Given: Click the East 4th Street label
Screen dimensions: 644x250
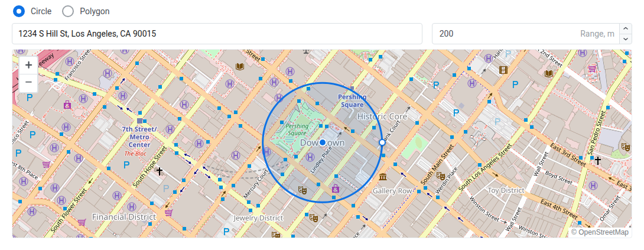Looking at the screenshot, I should (x=560, y=209).
